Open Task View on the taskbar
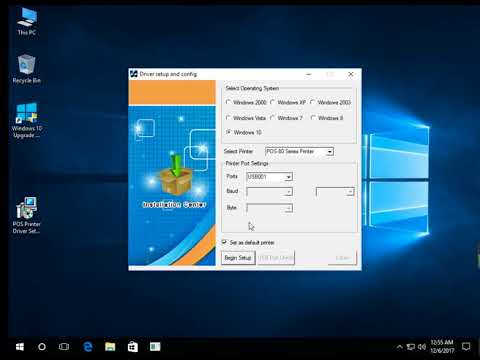This screenshot has height=360, width=480. [64, 347]
